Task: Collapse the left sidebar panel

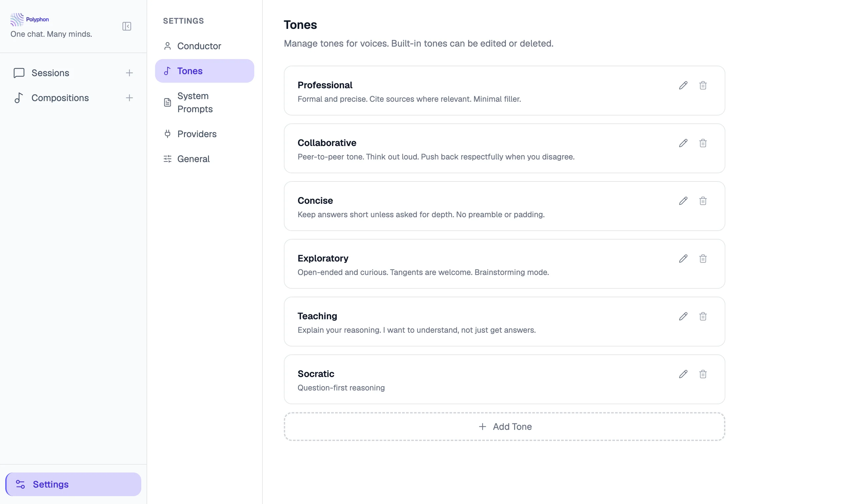Action: click(126, 26)
